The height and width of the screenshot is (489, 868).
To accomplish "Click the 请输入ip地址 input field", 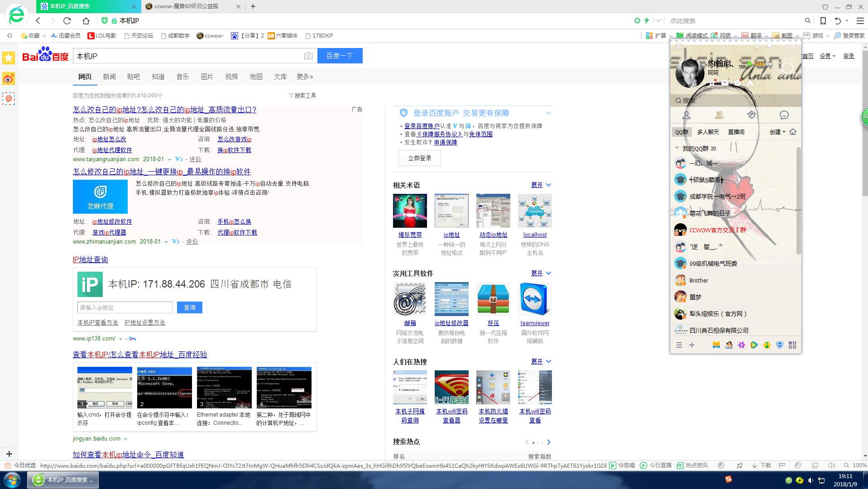I will [x=125, y=307].
